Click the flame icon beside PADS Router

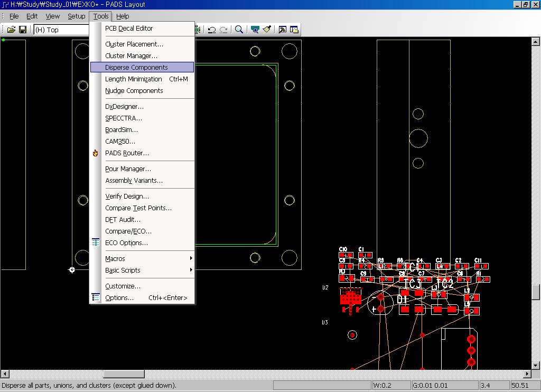pyautogui.click(x=96, y=153)
